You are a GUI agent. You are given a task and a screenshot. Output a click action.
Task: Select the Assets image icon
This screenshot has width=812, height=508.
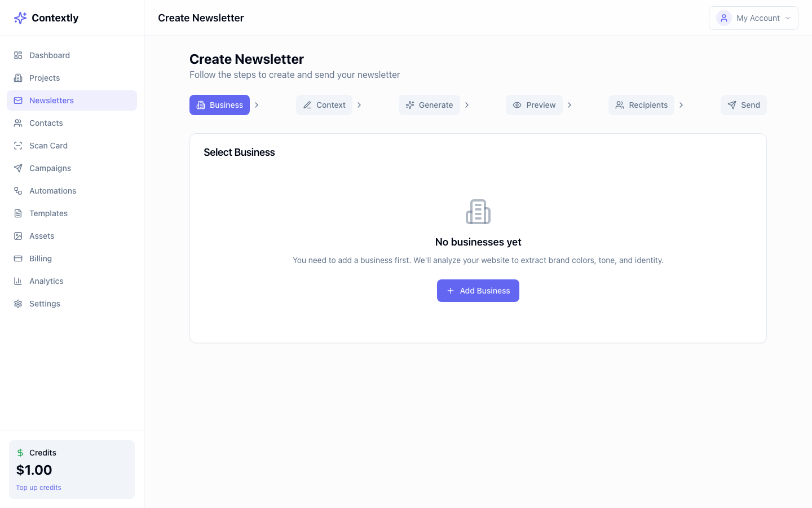(17, 235)
